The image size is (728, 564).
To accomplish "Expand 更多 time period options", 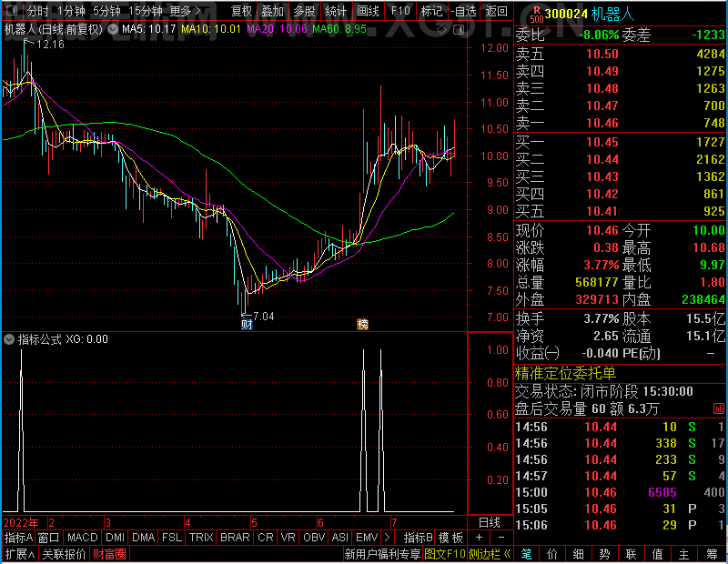I will [185, 11].
